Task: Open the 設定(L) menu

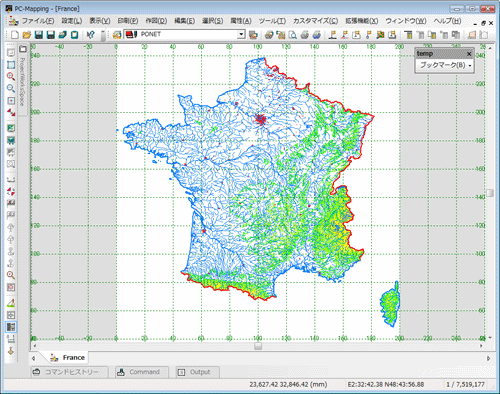Action: [72, 21]
